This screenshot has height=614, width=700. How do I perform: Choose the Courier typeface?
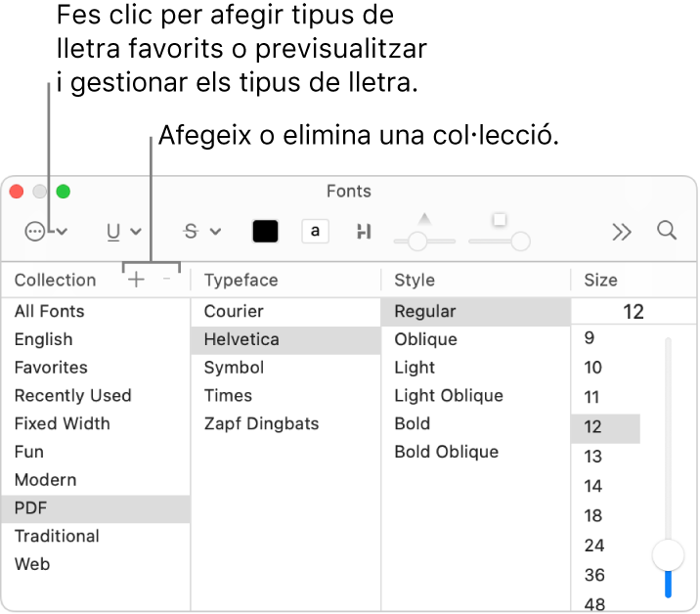234,311
